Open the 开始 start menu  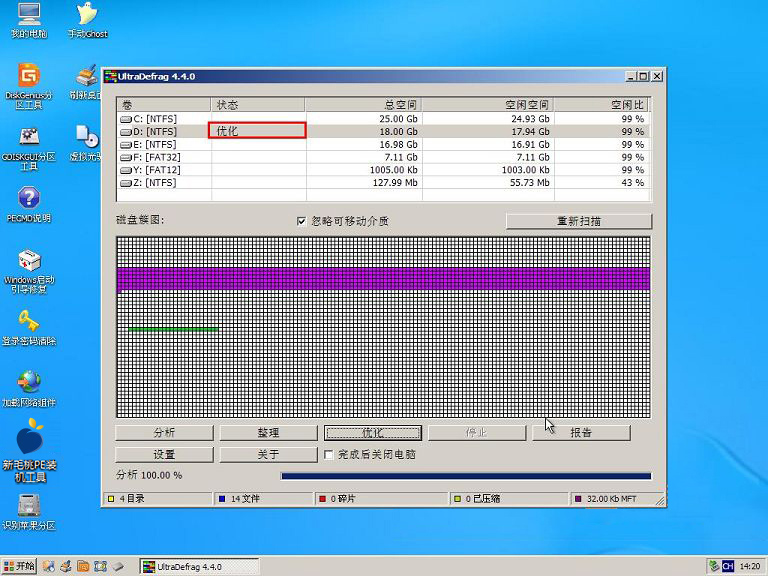point(20,566)
